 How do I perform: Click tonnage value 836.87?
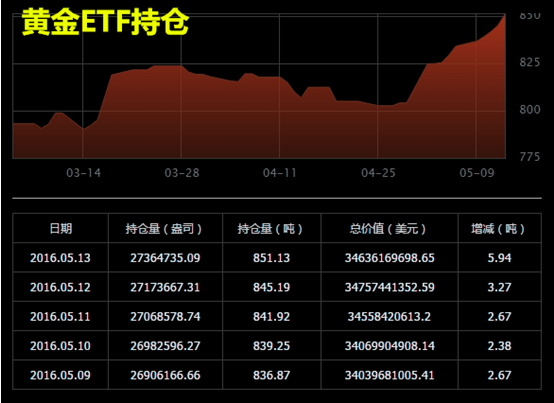tap(271, 375)
